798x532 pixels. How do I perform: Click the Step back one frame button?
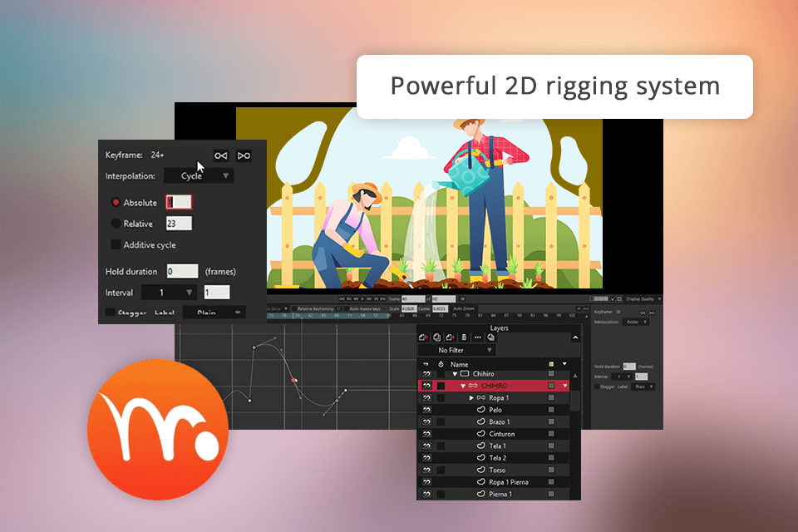click(355, 299)
